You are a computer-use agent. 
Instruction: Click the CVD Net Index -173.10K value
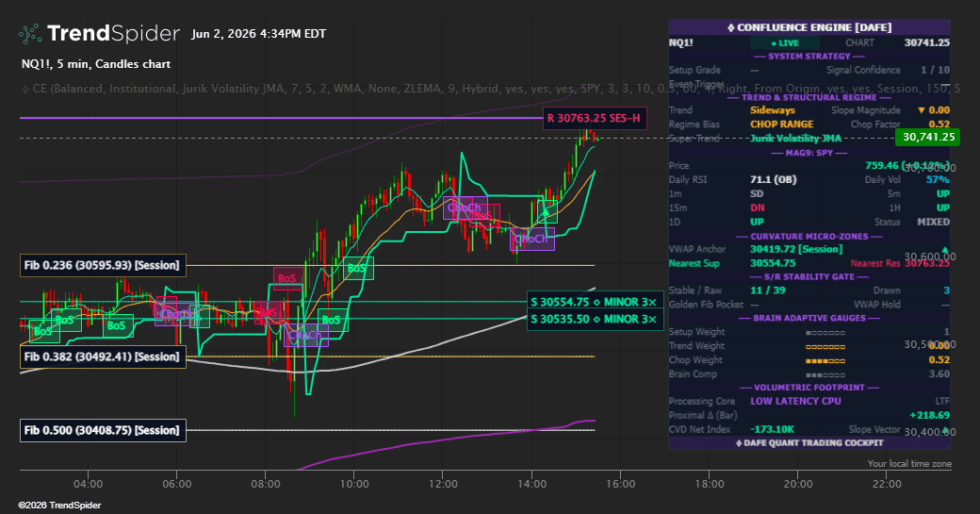click(772, 429)
